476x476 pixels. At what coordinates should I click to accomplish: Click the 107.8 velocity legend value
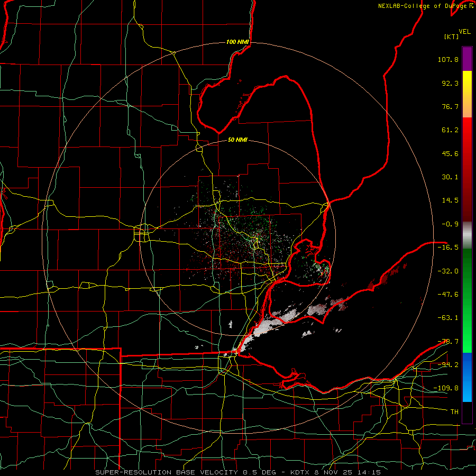point(448,59)
